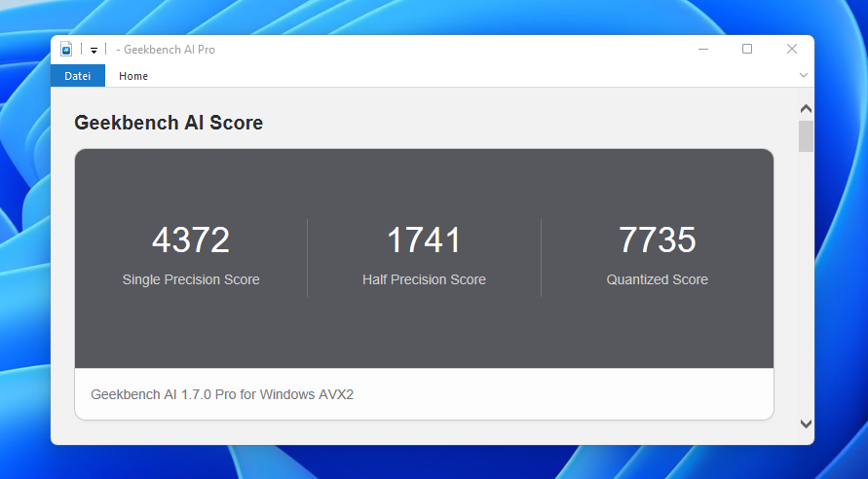
Task: Expand the ribbon using the chevron
Action: tap(804, 75)
